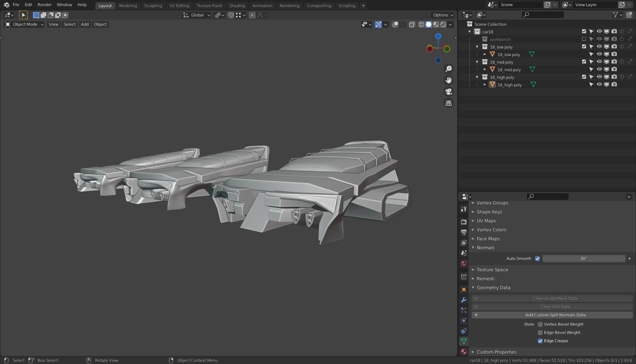Screen dimensions: 636x364
Task: Open the World properties tab icon
Action: pyautogui.click(x=464, y=263)
